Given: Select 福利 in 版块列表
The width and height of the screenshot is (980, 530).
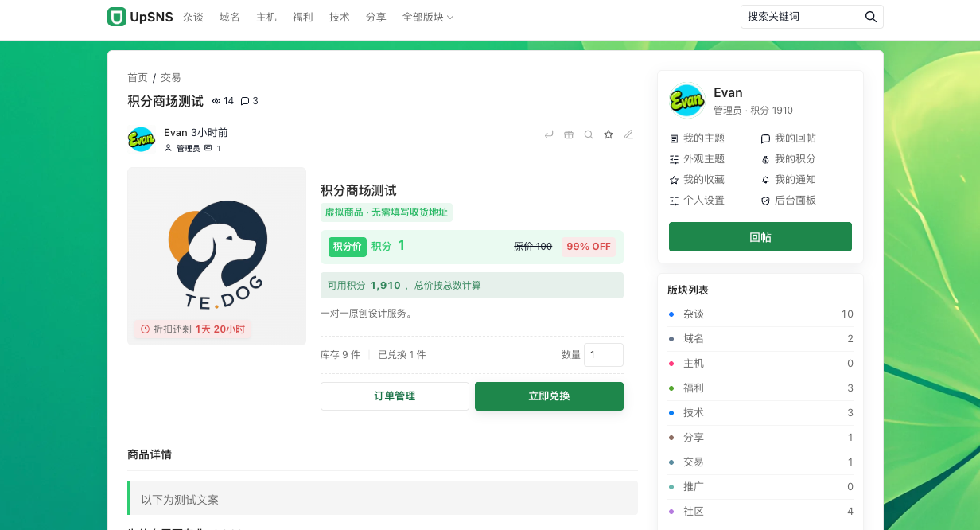Looking at the screenshot, I should coord(760,388).
